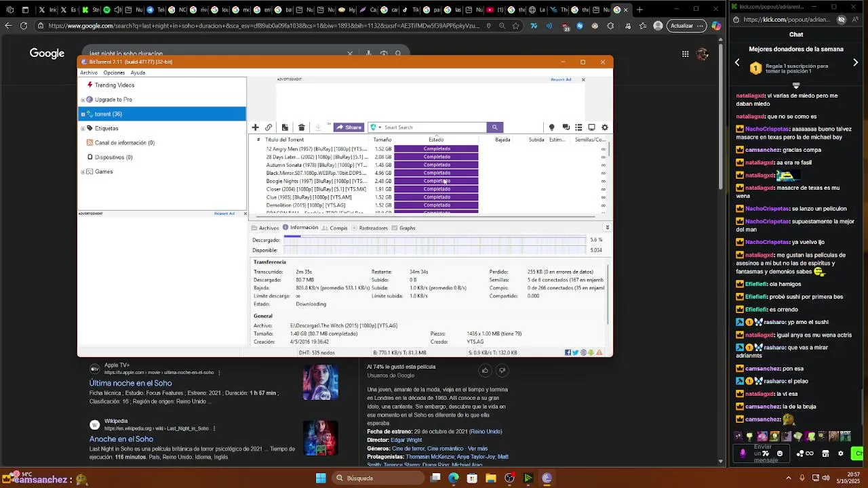Click Android icon in BitTorrent status bar
The image size is (868, 488).
(x=591, y=352)
